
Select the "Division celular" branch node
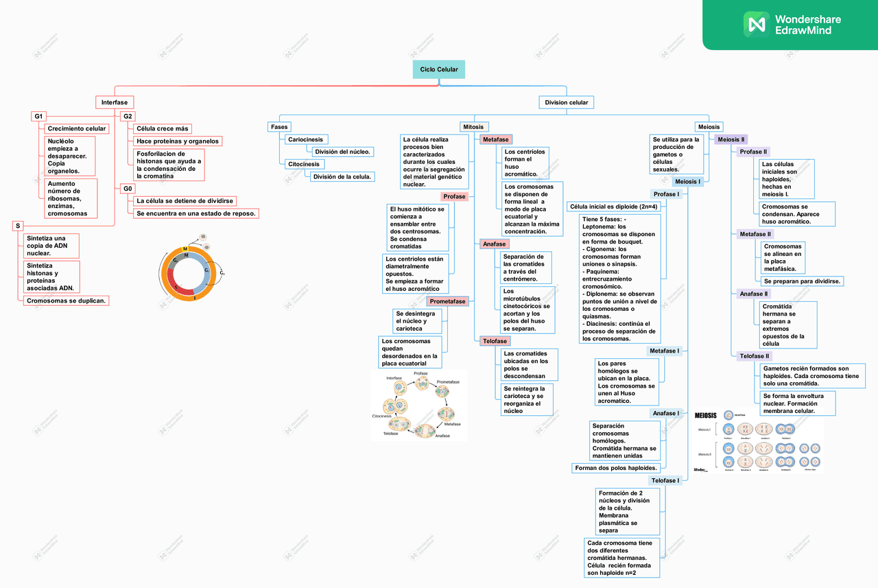tap(567, 103)
